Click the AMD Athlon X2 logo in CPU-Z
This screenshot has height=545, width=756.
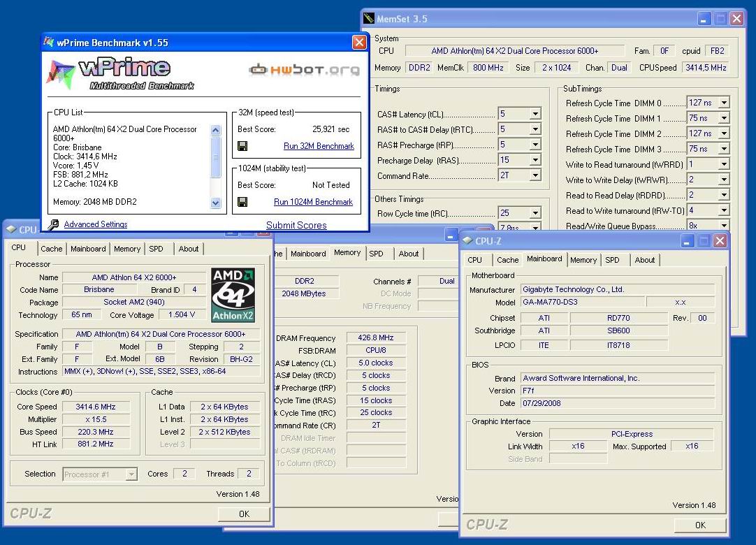[233, 295]
